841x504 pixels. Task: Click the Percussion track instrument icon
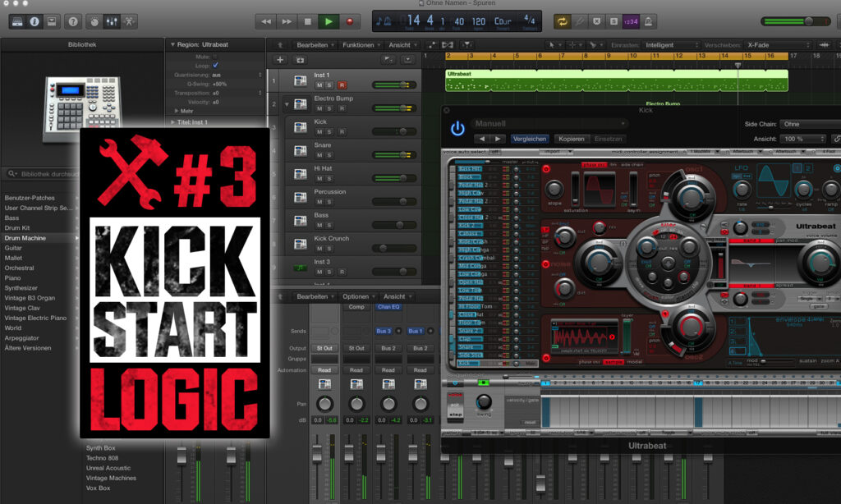click(301, 197)
